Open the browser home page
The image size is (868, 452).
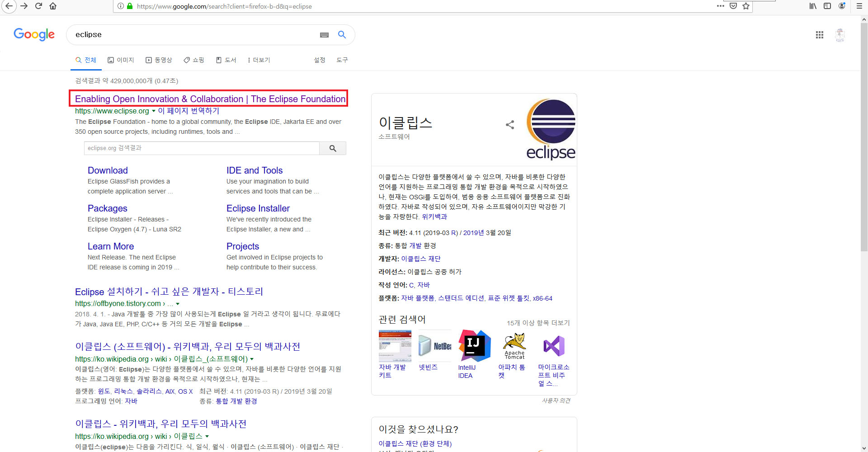pyautogui.click(x=53, y=6)
